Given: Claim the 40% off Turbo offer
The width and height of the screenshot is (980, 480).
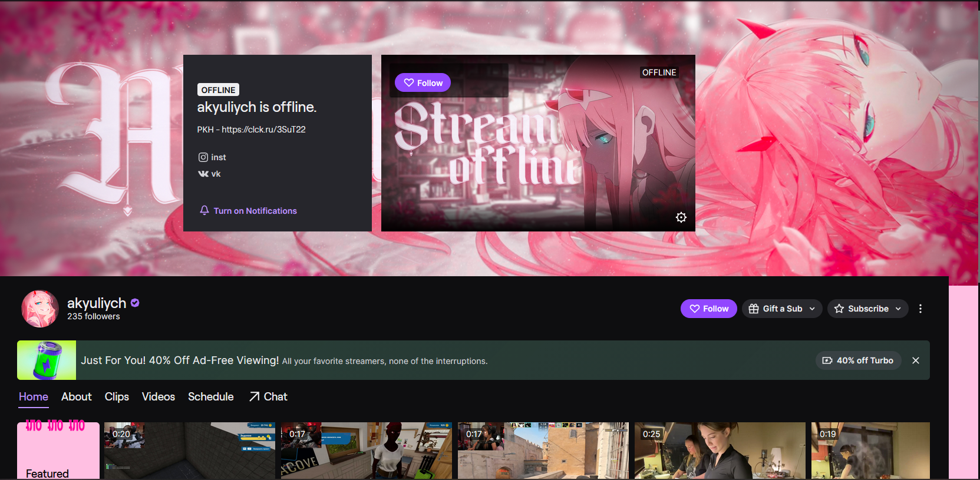Looking at the screenshot, I should point(858,360).
